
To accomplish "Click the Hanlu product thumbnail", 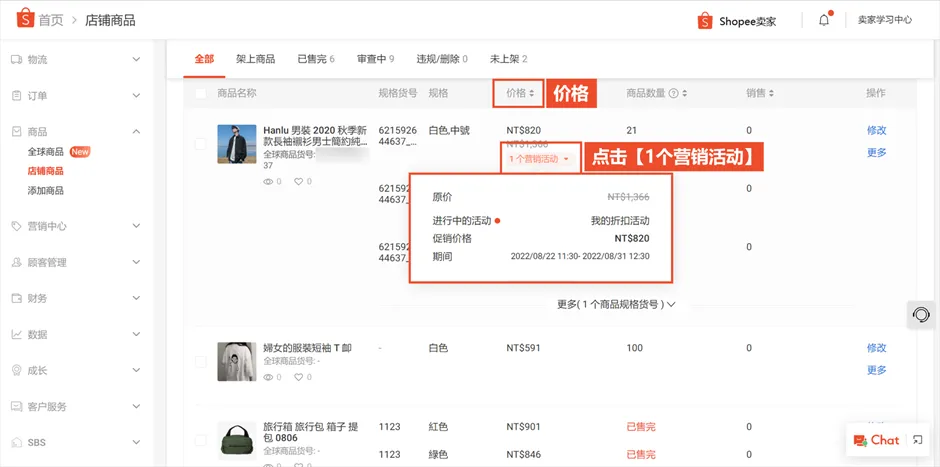I will point(237,144).
